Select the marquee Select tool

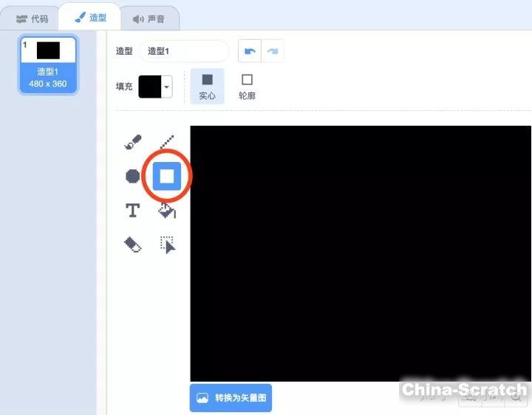(x=168, y=245)
